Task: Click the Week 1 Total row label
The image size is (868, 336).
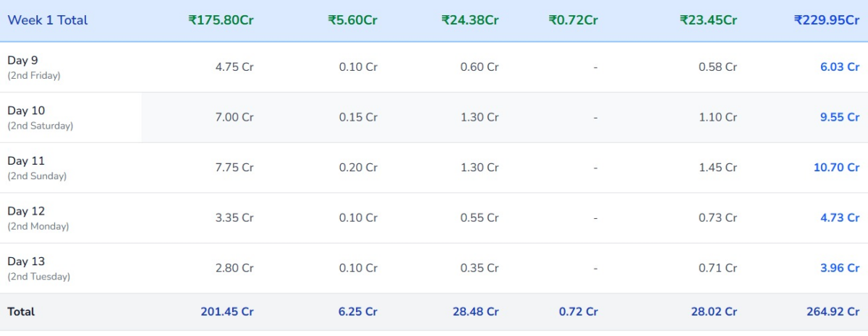Action: 48,20
